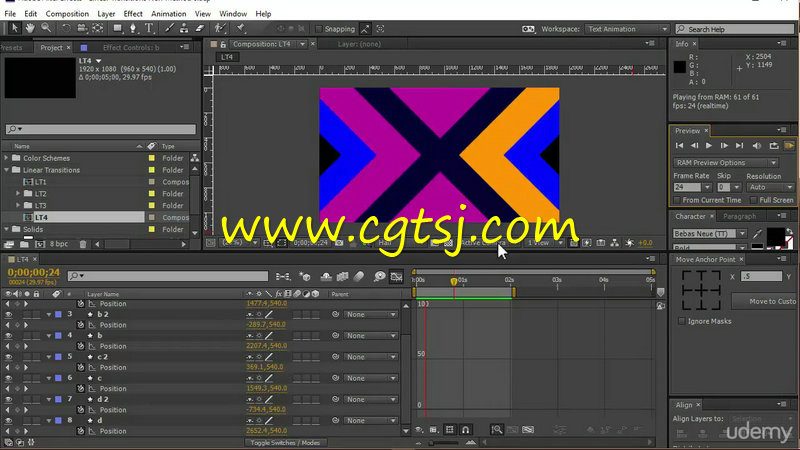This screenshot has height=450, width=800.
Task: Select the Hand tool
Action: tap(30, 28)
